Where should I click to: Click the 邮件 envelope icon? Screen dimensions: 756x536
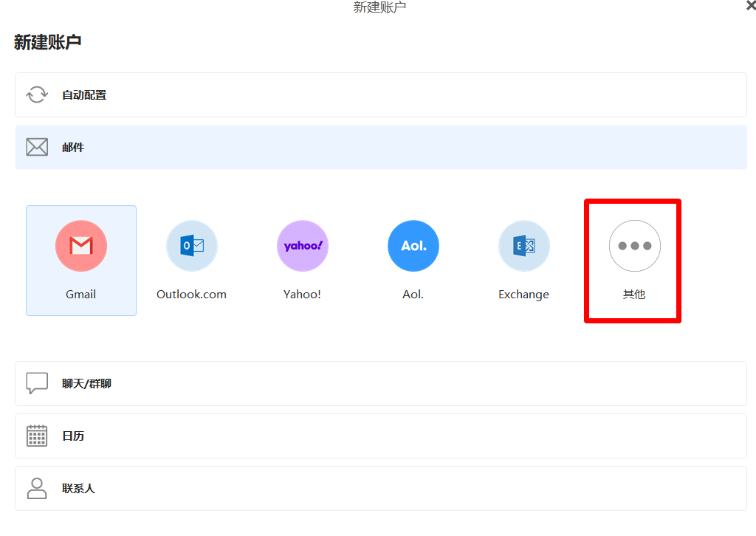[37, 147]
